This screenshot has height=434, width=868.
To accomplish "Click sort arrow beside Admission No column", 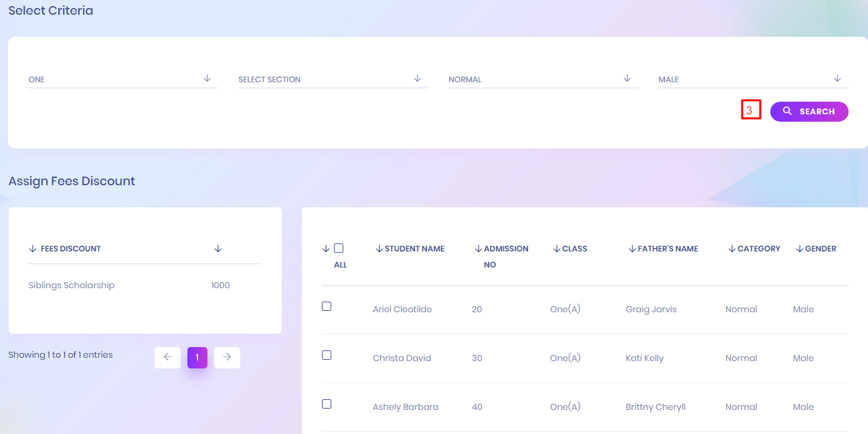I will click(x=478, y=249).
